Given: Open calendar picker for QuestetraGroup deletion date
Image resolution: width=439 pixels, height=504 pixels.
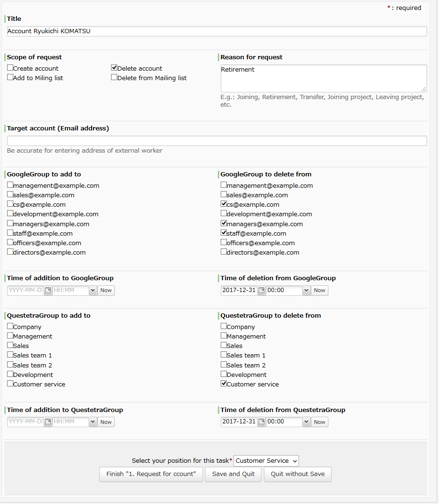Looking at the screenshot, I should [x=262, y=422].
